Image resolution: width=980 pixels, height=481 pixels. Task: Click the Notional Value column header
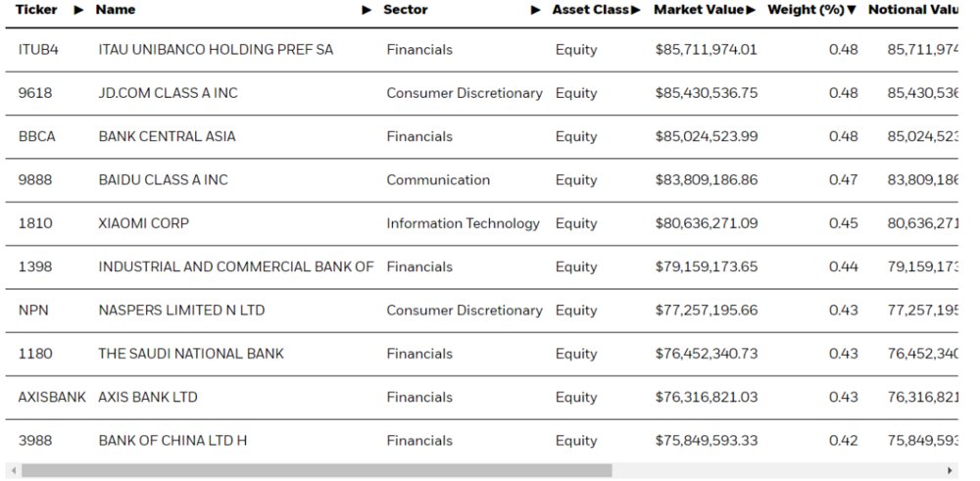[912, 10]
